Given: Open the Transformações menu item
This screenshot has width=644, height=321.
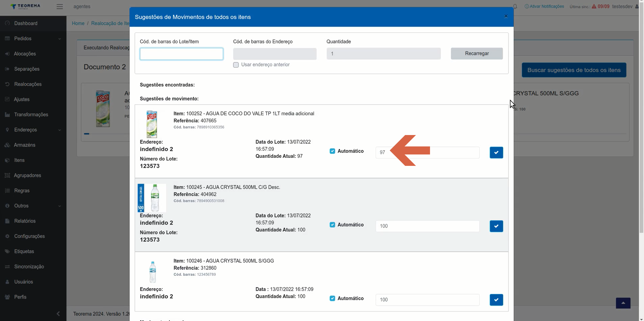Looking at the screenshot, I should (31, 115).
